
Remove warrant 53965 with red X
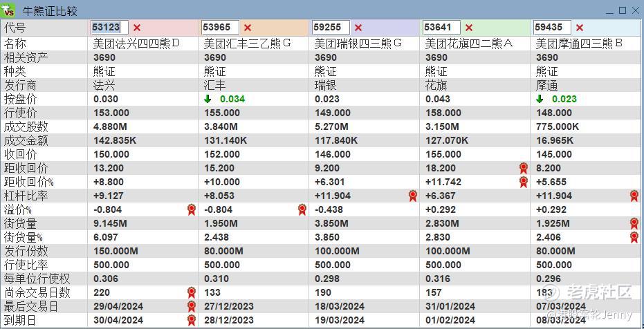click(x=248, y=28)
